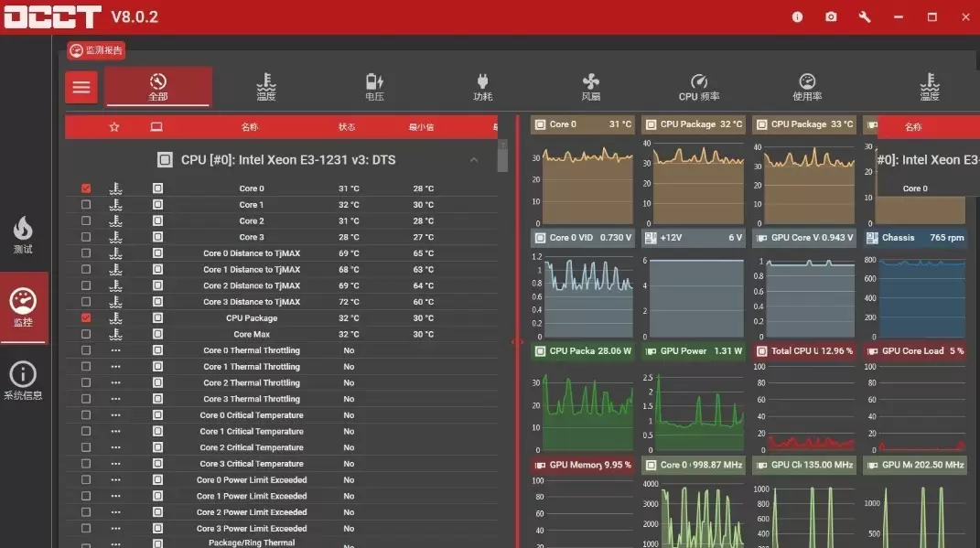Screen dimensions: 980x548
Task: Click the Total CPU usage graph header icon
Action: click(761, 351)
